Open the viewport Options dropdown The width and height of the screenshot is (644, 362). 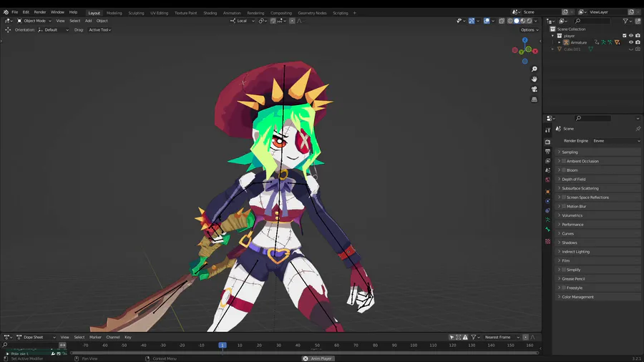click(x=529, y=30)
